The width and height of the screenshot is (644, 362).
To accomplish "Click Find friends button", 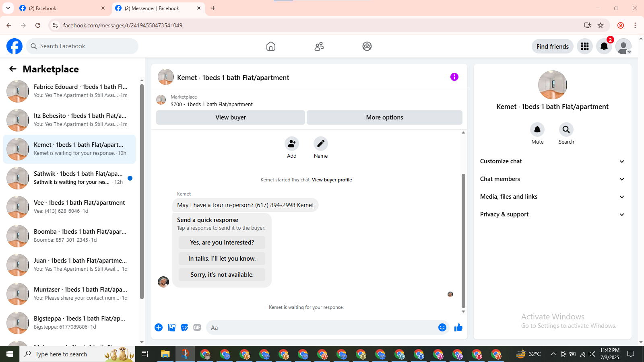I will (552, 46).
